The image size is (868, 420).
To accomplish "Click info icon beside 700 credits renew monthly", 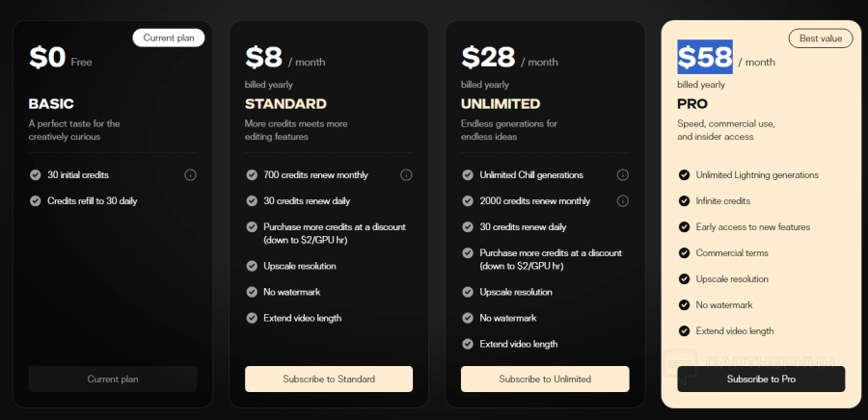I will pyautogui.click(x=406, y=175).
